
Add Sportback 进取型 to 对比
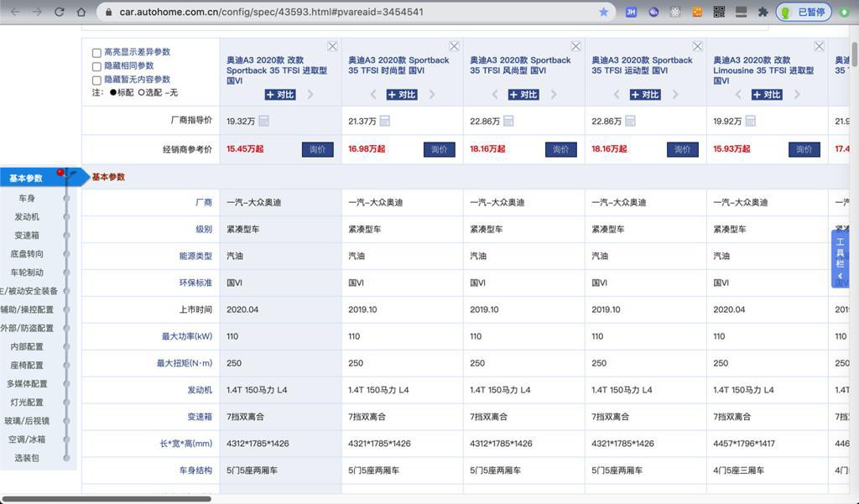tap(280, 95)
